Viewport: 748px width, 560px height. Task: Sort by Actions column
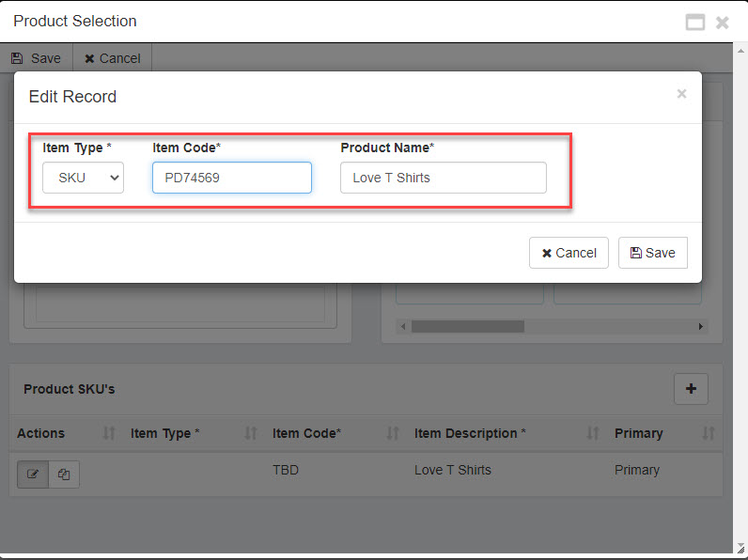tap(109, 433)
